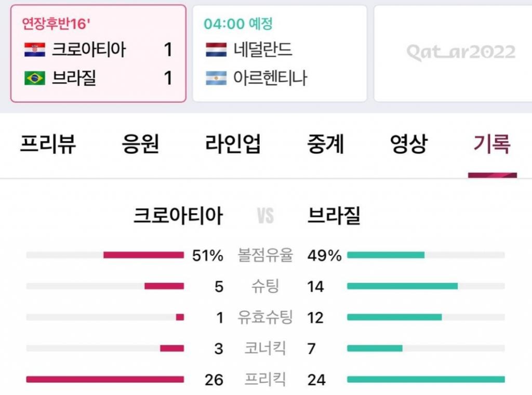The height and width of the screenshot is (395, 532).
Task: Click the Argentina flag icon
Action: 216,78
